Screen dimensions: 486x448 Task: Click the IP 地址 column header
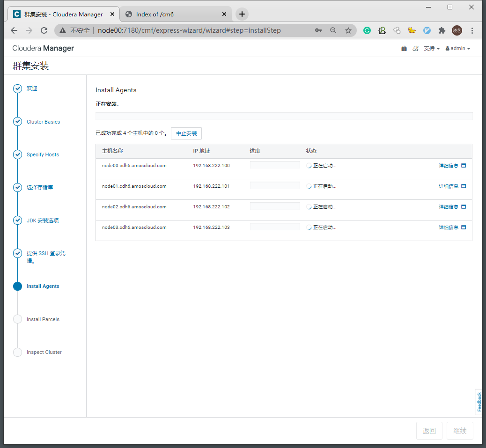point(201,151)
